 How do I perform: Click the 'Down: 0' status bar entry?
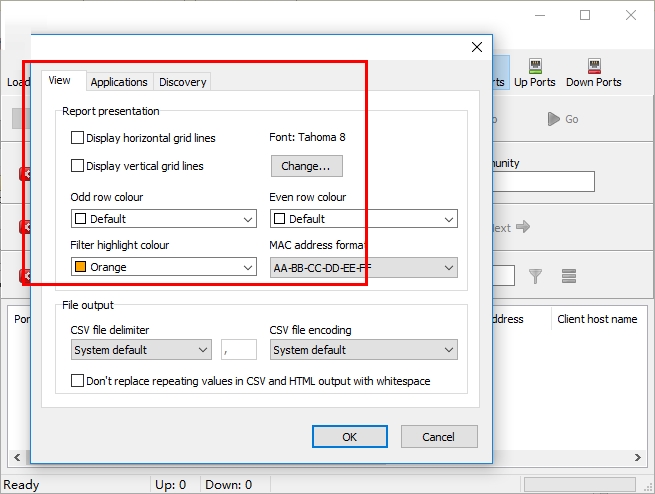[x=228, y=484]
